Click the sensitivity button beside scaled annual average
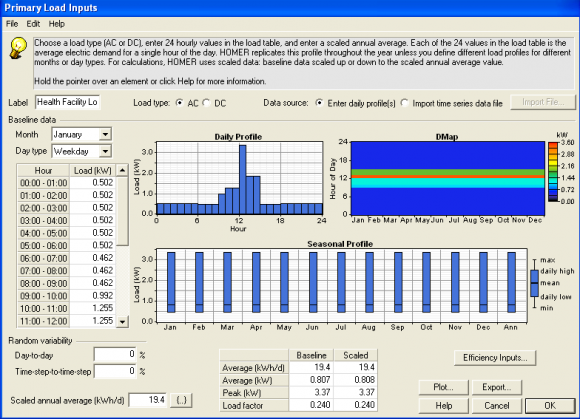The height and width of the screenshot is (419, 580). 181,401
